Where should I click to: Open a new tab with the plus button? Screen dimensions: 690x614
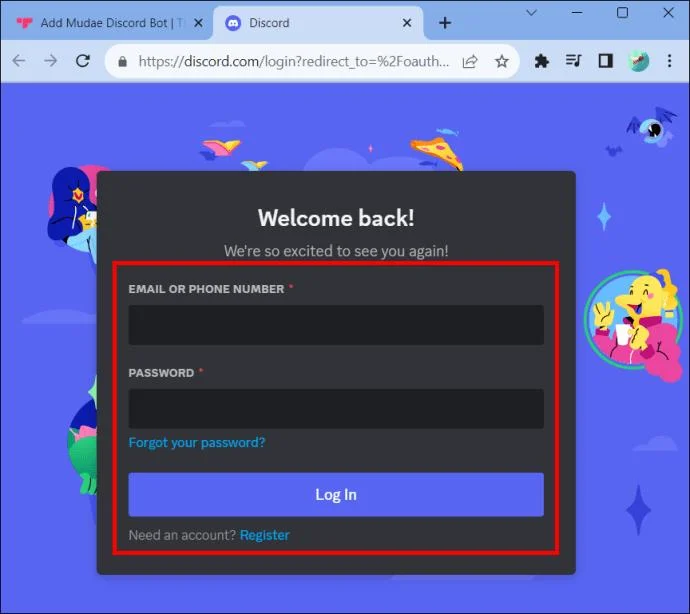coord(445,23)
